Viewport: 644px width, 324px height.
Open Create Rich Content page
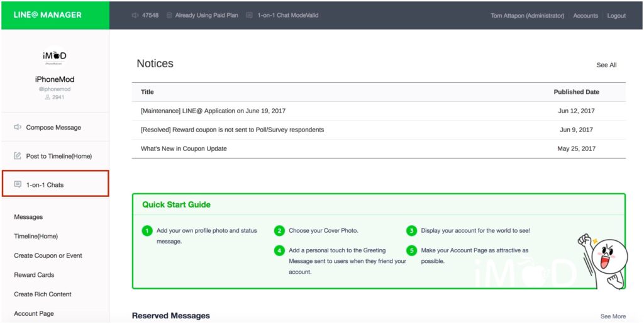43,294
